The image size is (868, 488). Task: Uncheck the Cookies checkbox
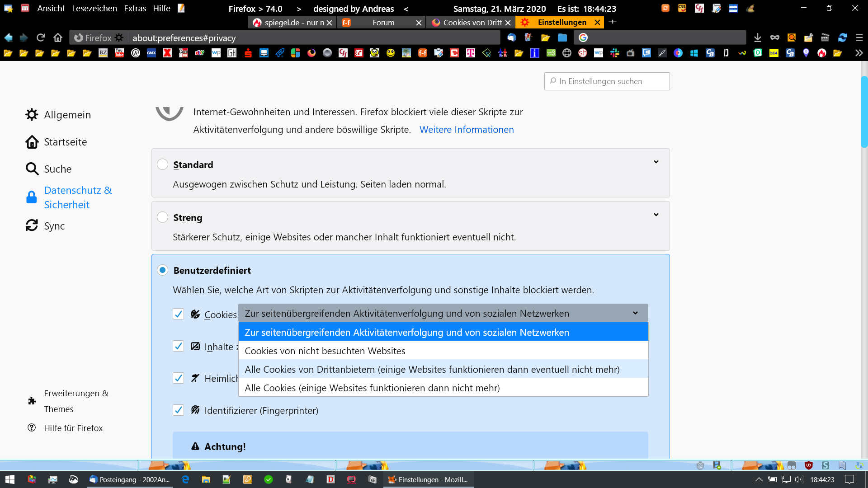click(179, 314)
